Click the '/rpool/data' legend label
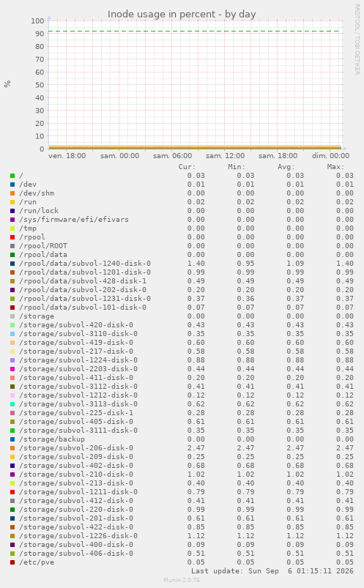 click(43, 255)
